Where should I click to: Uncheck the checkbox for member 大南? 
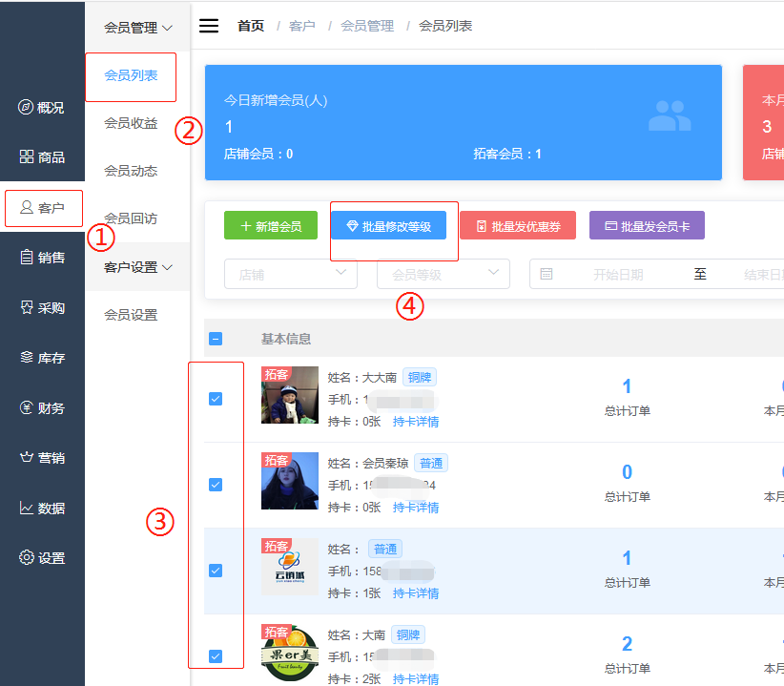[216, 656]
